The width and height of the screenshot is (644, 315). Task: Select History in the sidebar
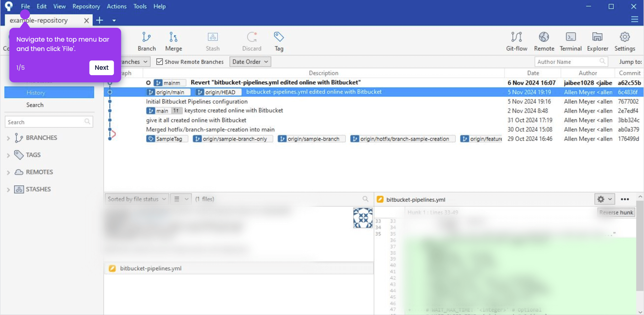click(49, 93)
